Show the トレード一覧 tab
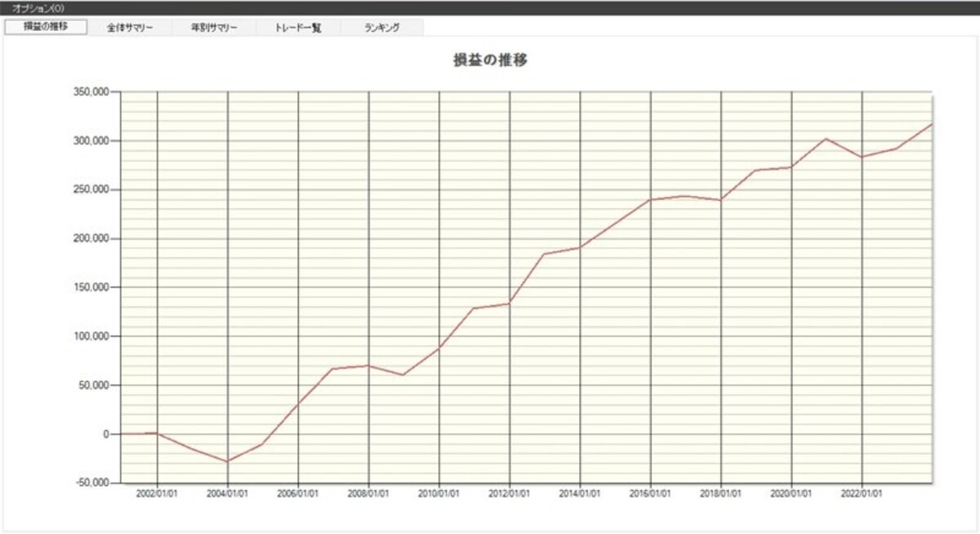Image resolution: width=980 pixels, height=534 pixels. (298, 28)
